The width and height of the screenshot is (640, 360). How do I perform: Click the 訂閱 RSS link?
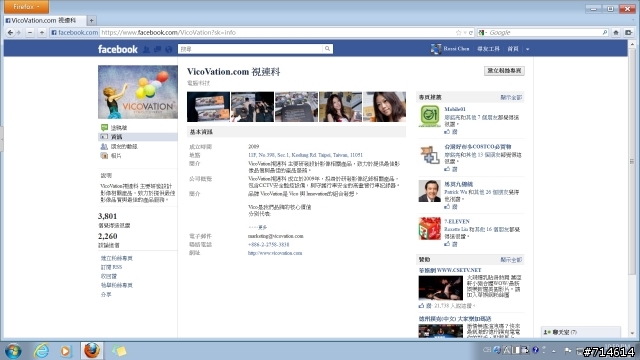[x=111, y=267]
